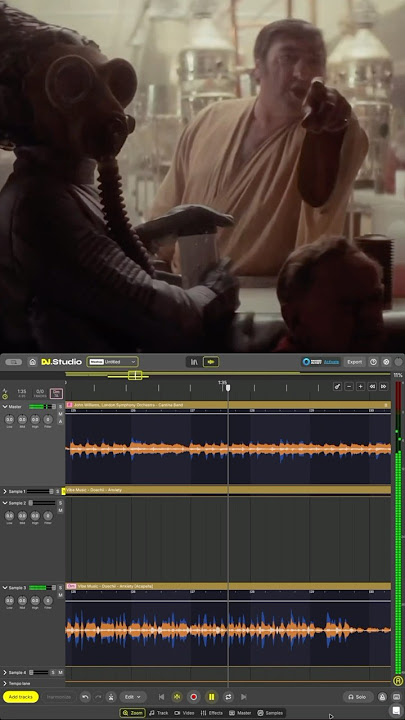This screenshot has height=720, width=405.
Task: Start recording with the red record button
Action: (x=194, y=697)
